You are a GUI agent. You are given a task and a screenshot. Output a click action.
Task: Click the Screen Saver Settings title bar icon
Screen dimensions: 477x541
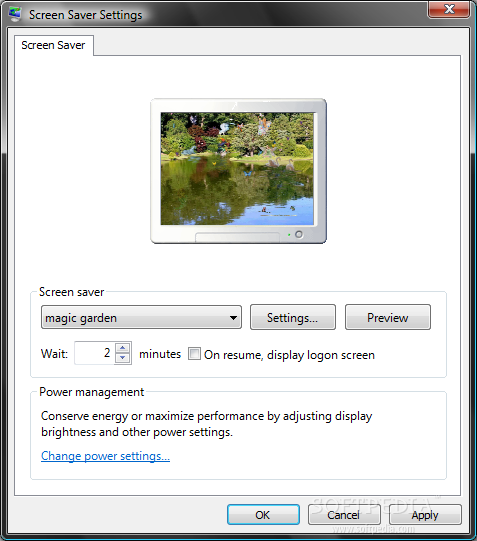tap(15, 14)
